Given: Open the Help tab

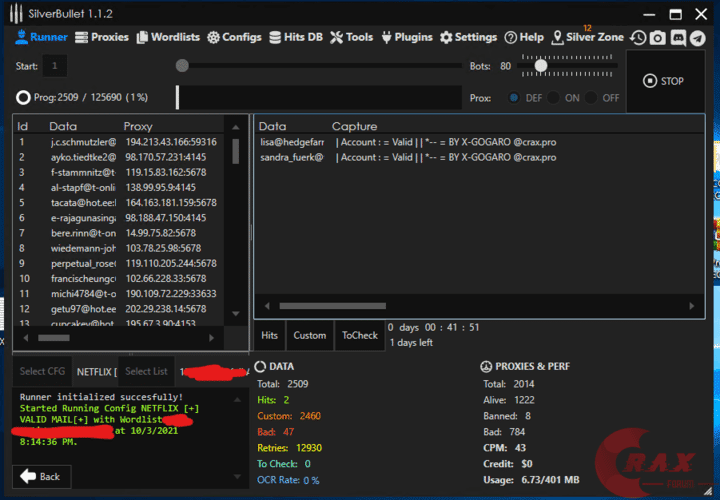Looking at the screenshot, I should click(x=524, y=37).
